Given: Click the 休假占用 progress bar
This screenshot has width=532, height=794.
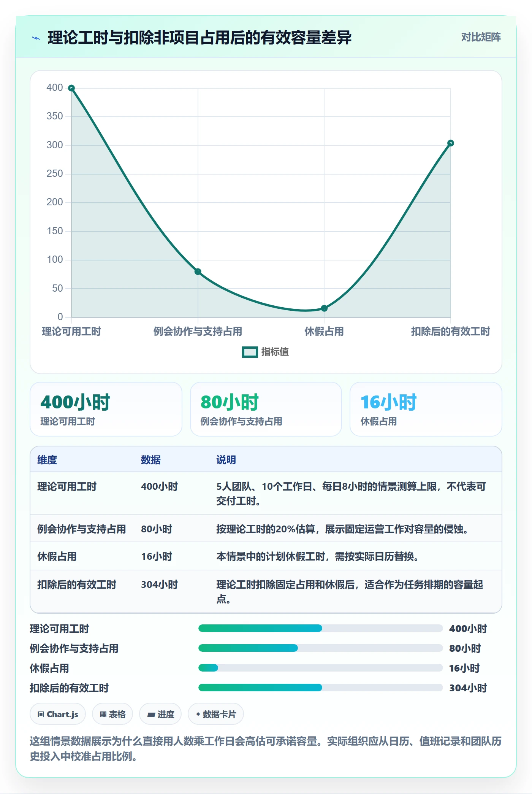Looking at the screenshot, I should coord(320,668).
